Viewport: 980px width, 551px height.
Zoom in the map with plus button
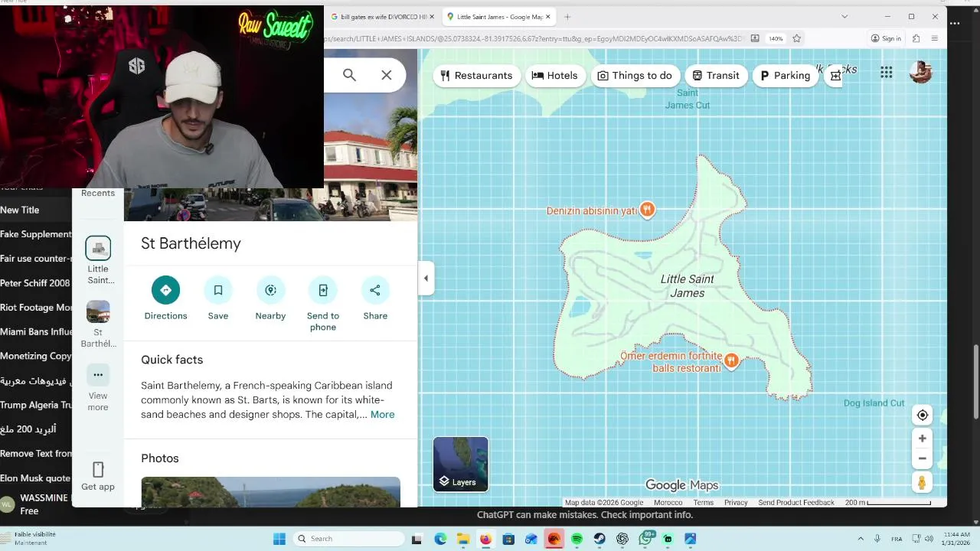point(923,439)
